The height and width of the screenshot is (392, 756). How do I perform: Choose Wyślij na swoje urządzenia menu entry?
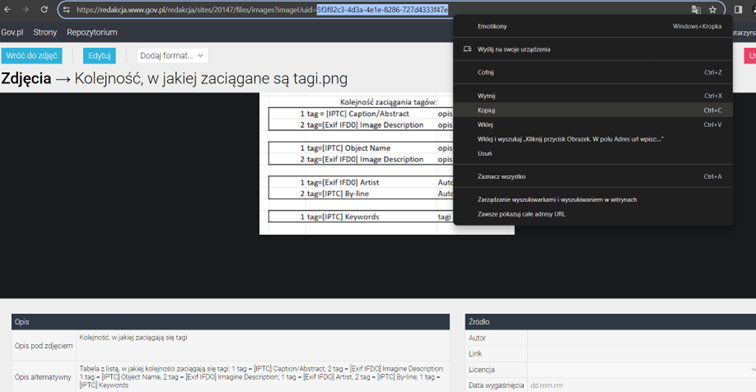[593, 49]
